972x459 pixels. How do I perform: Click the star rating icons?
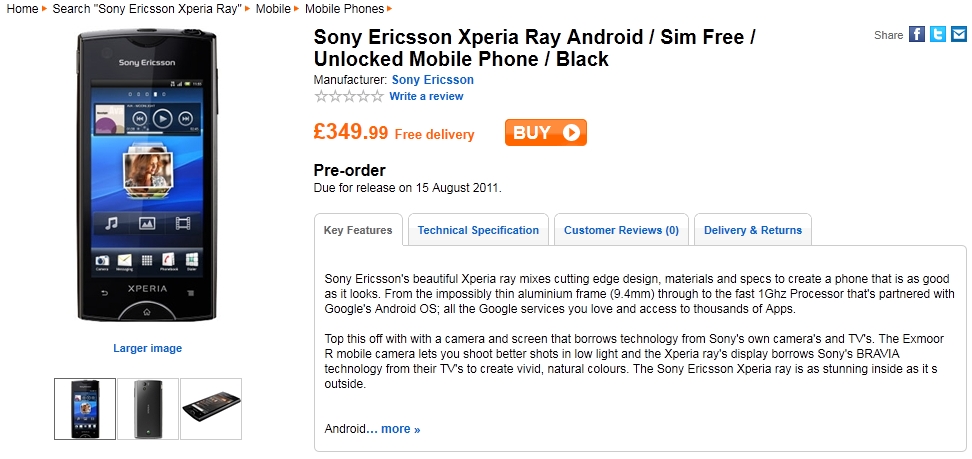(348, 96)
